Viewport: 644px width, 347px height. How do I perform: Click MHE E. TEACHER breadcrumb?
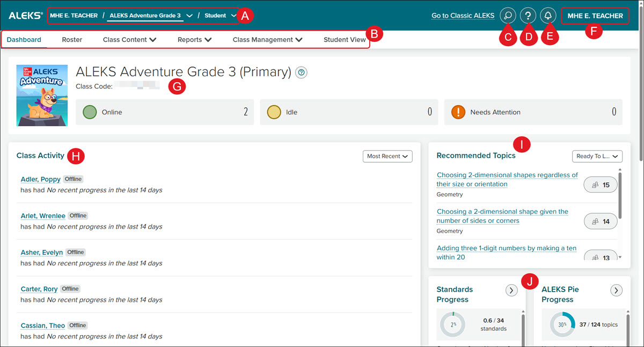coord(74,16)
